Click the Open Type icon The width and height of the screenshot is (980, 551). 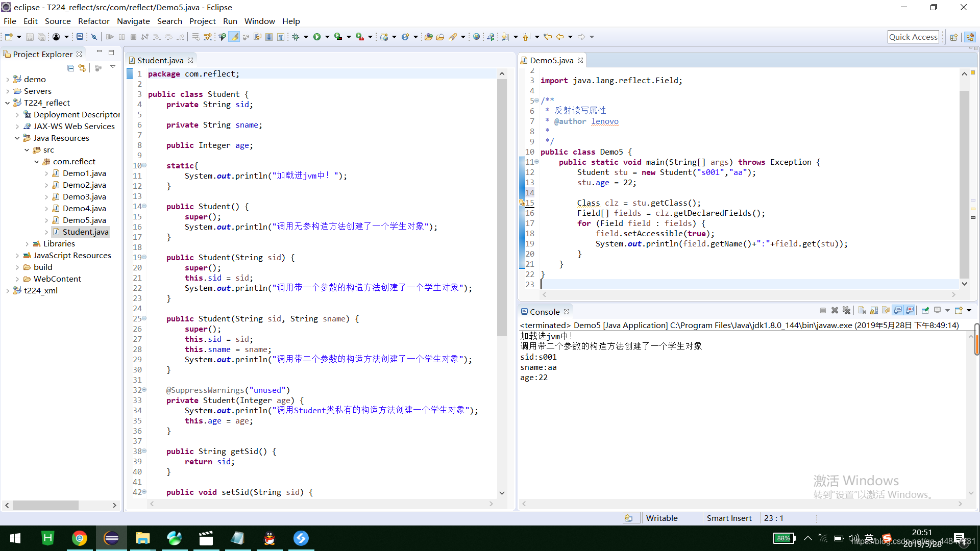click(429, 37)
